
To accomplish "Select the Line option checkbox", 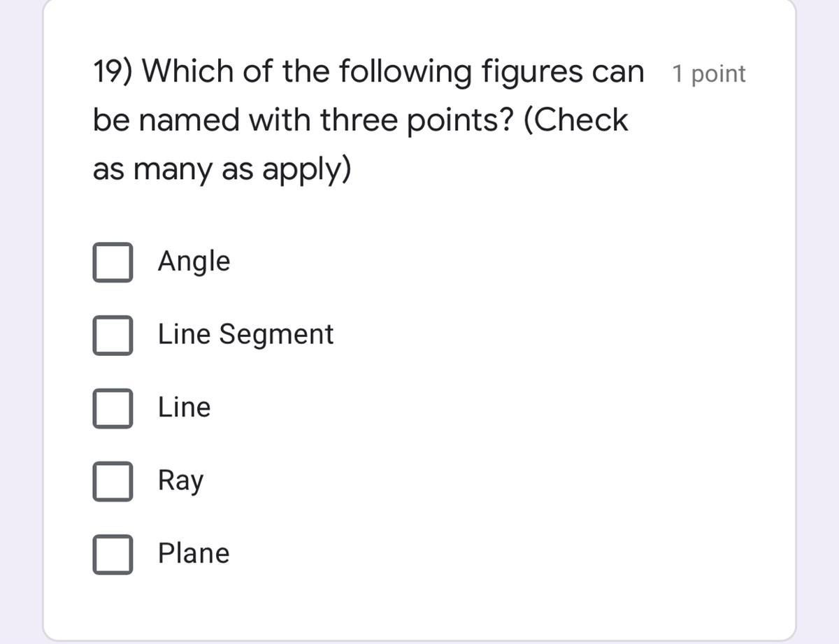I will click(113, 408).
